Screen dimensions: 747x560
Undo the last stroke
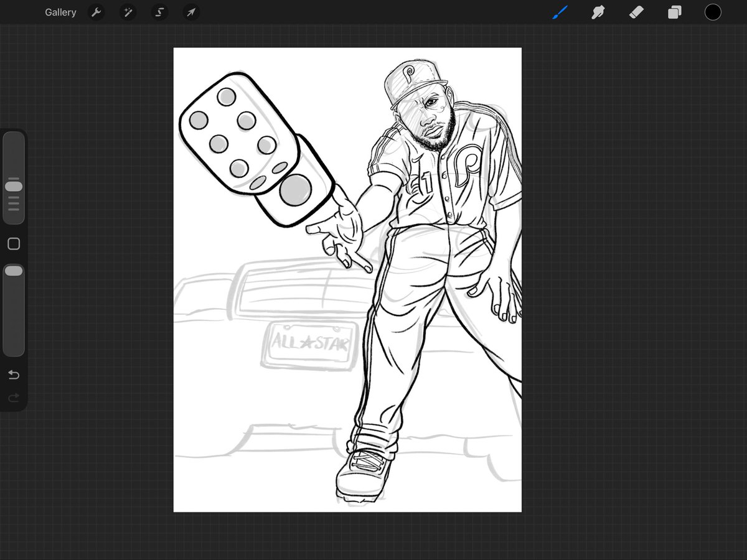click(x=14, y=375)
